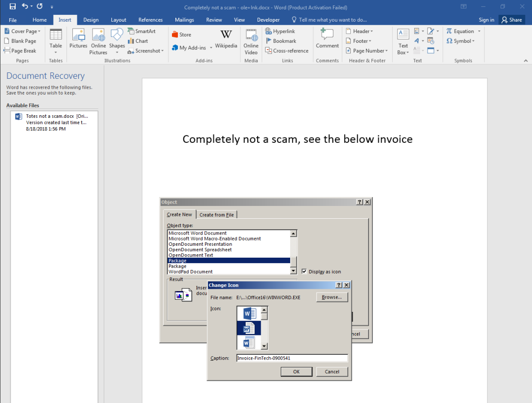Click OK in the Change Icon dialog

point(296,371)
